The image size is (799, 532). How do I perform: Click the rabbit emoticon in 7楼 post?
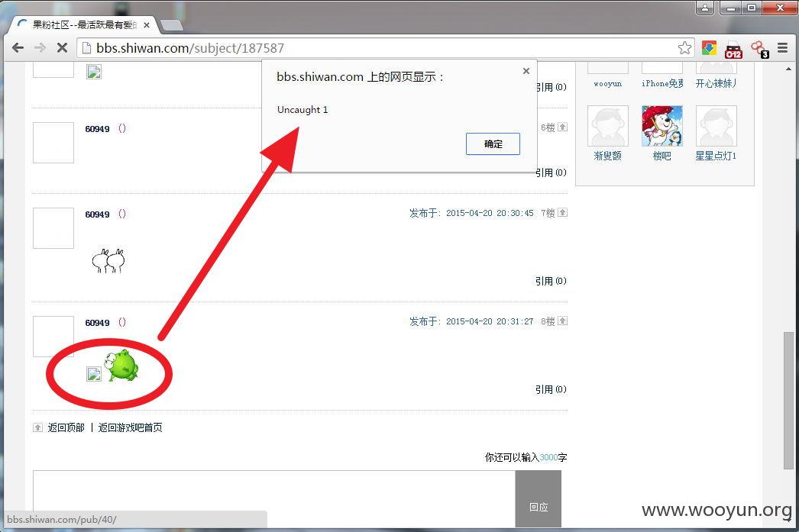coord(108,260)
